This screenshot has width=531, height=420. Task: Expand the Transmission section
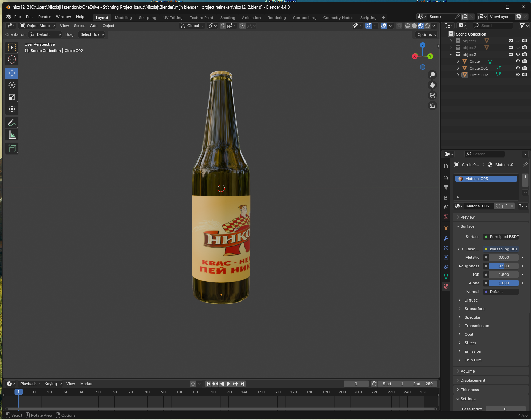pyautogui.click(x=477, y=326)
